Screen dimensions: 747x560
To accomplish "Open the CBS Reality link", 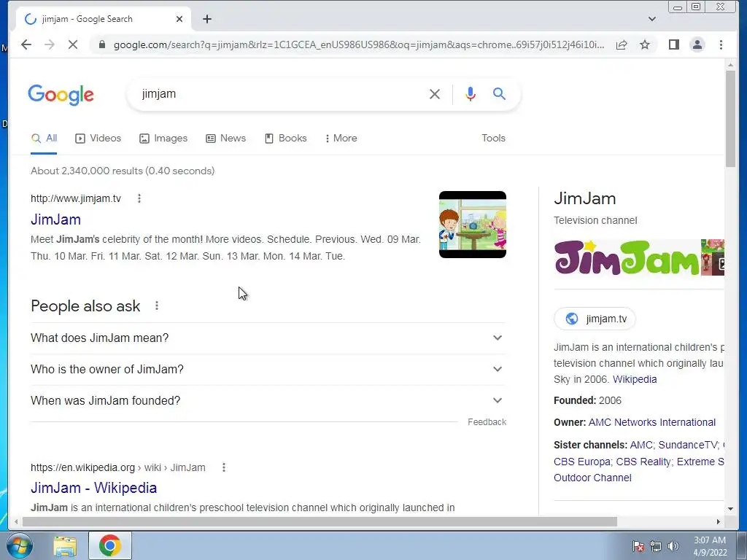I will pos(643,462).
